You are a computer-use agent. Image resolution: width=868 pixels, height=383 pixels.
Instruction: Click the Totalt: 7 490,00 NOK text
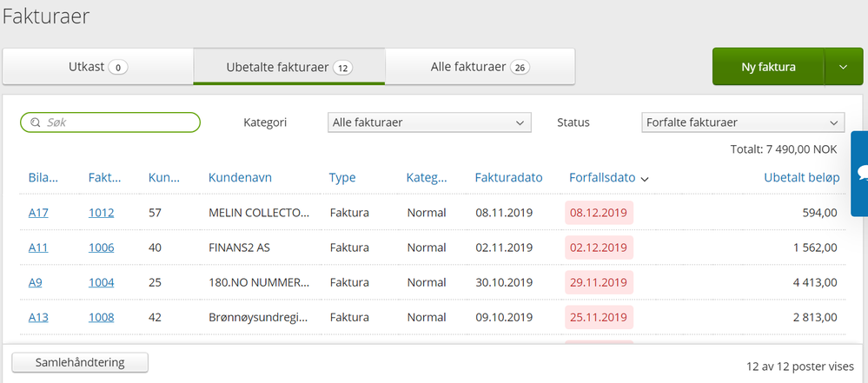[784, 149]
